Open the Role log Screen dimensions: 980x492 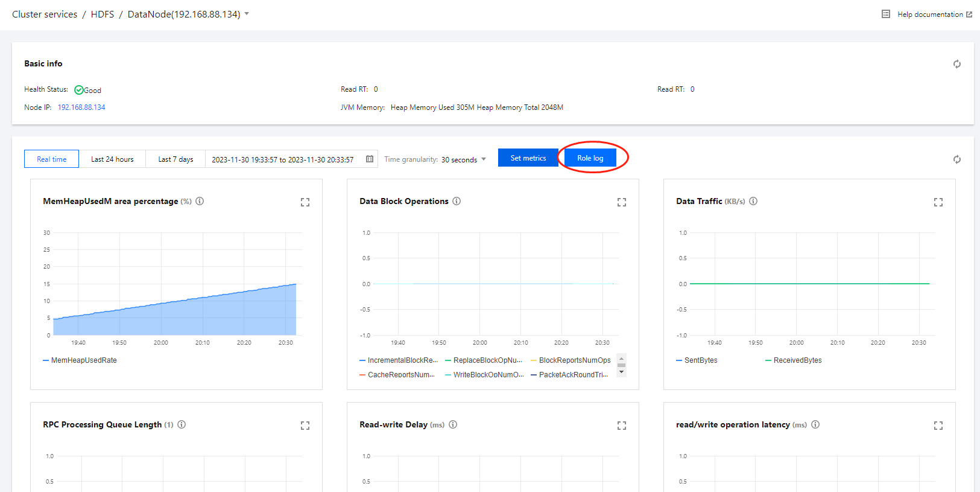tap(590, 158)
